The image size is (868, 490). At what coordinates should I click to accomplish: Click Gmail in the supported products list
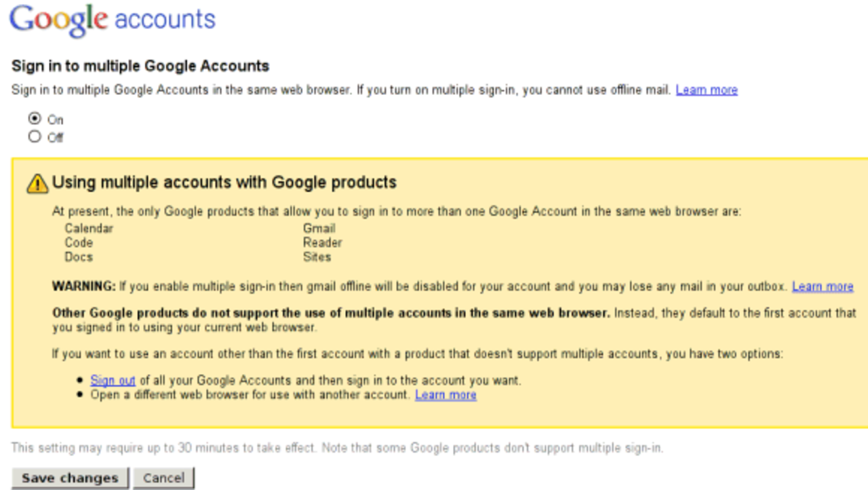click(x=319, y=228)
